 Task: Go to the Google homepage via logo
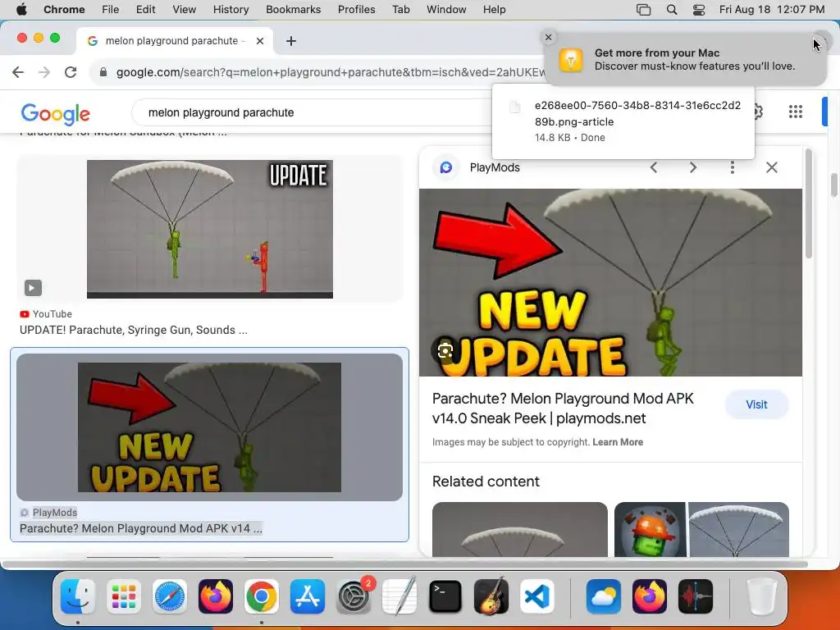click(55, 113)
